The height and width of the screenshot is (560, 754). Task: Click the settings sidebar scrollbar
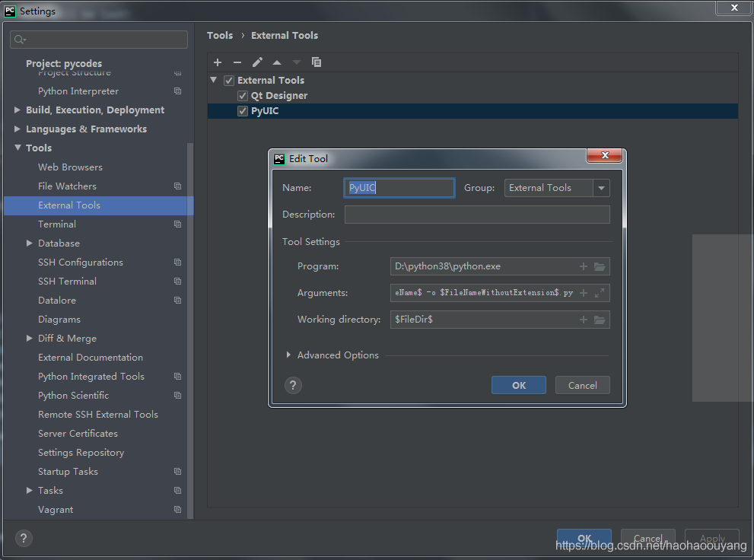[190, 331]
